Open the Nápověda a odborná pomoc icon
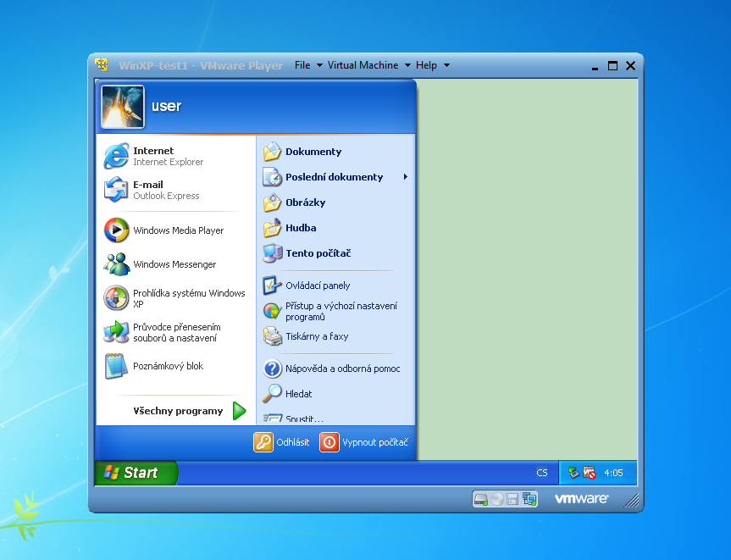 272,369
